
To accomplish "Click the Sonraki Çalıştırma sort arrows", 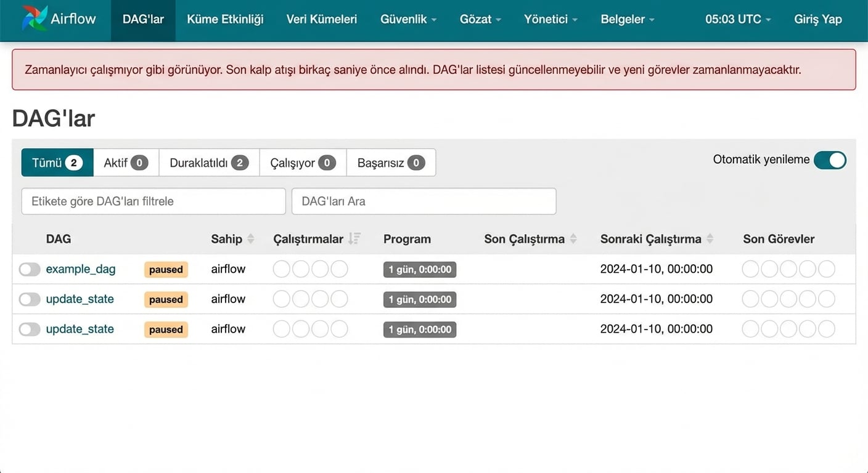I will click(x=710, y=239).
